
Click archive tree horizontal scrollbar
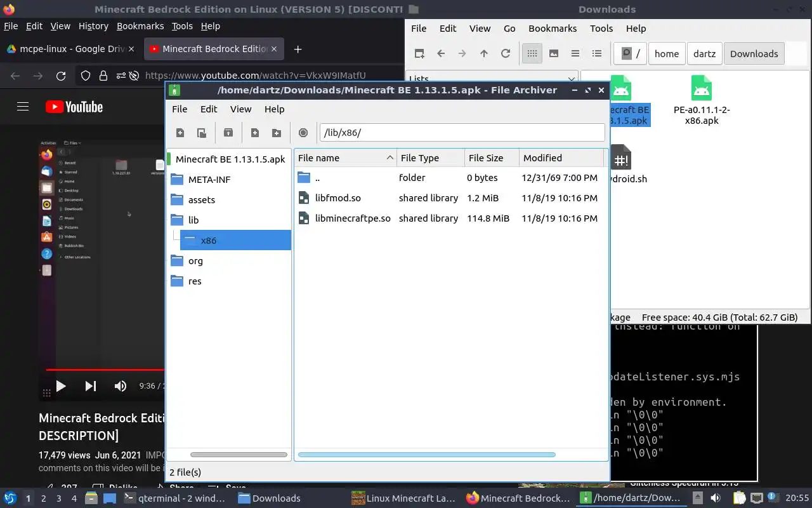(x=239, y=455)
